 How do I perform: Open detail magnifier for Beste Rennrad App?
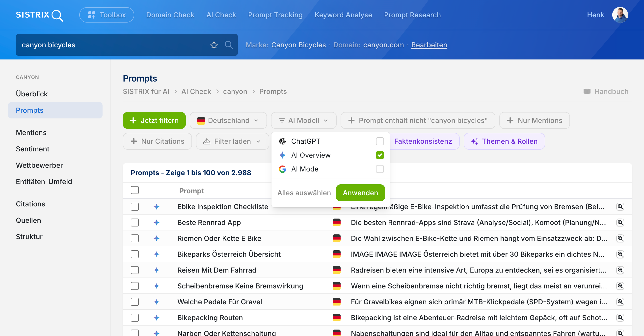(620, 223)
